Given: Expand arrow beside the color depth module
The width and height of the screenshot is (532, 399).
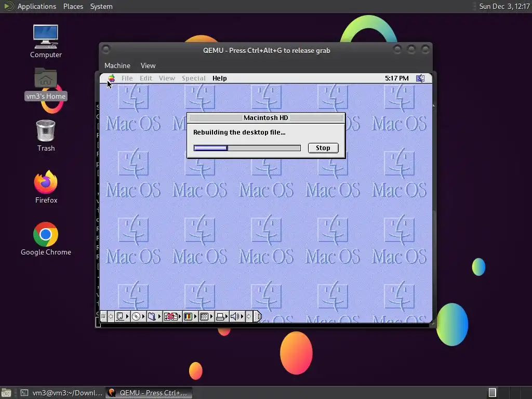Looking at the screenshot, I should pyautogui.click(x=195, y=316).
